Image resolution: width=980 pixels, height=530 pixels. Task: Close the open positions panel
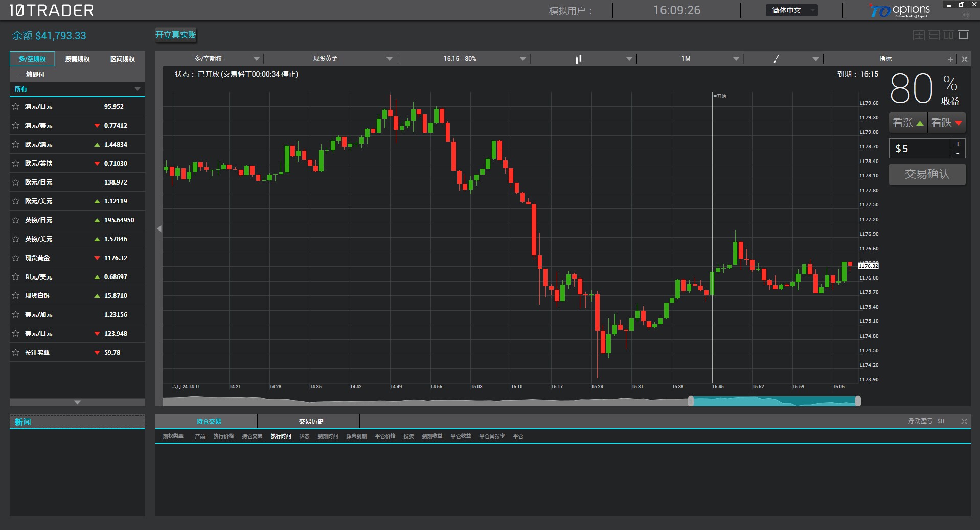964,421
